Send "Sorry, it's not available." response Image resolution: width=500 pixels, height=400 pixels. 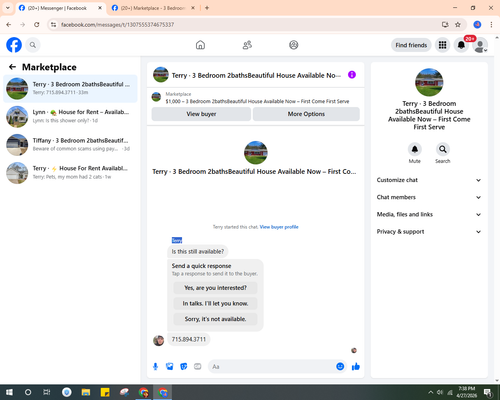[x=215, y=319]
